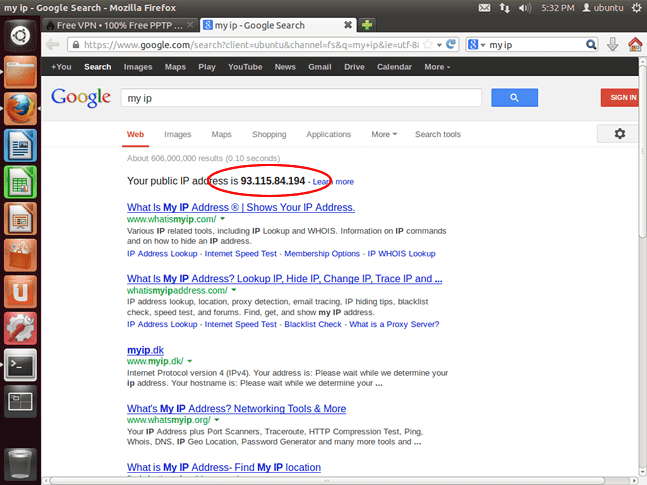Open Gmail in the Google black bar
The image size is (647, 485).
pyautogui.click(x=320, y=67)
